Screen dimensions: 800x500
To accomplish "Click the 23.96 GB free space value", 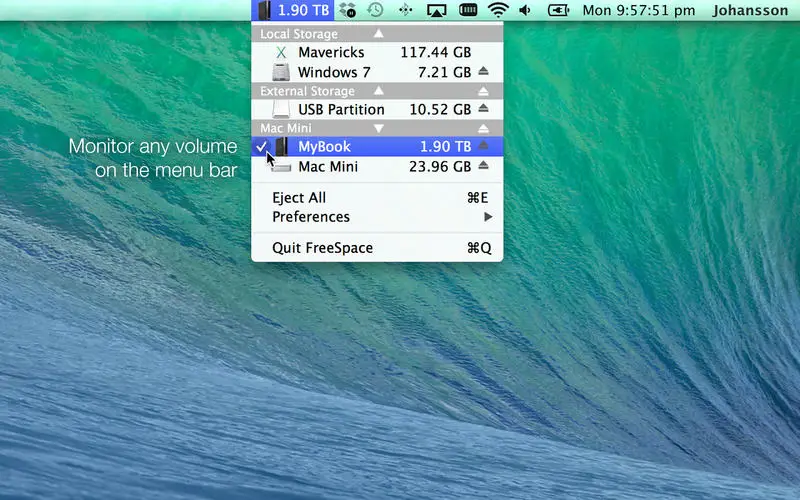I will click(x=440, y=167).
